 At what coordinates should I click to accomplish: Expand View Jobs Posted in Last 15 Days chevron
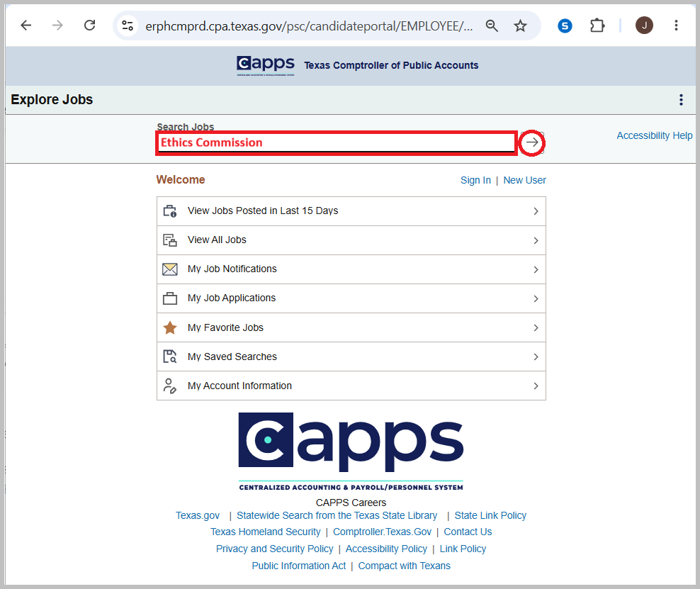coord(536,211)
